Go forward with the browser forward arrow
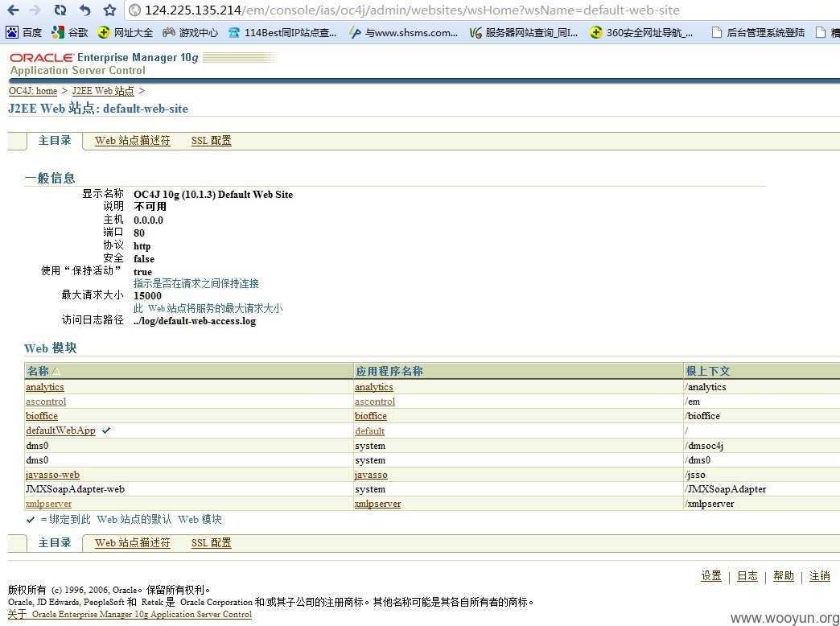The image size is (840, 626). coord(35,10)
